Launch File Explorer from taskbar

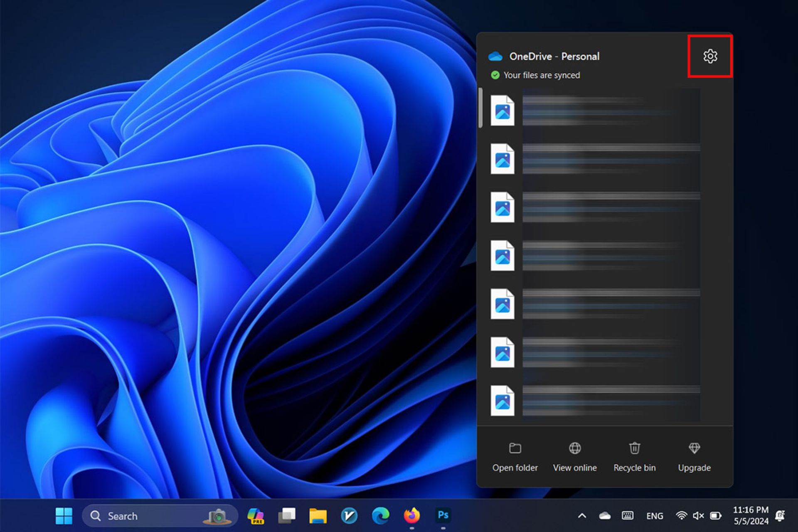[318, 516]
